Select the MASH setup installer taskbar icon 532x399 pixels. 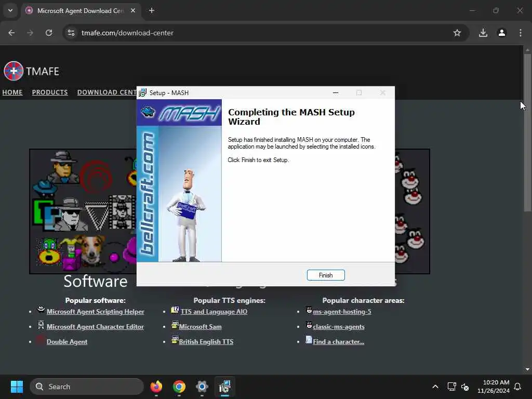(x=224, y=387)
